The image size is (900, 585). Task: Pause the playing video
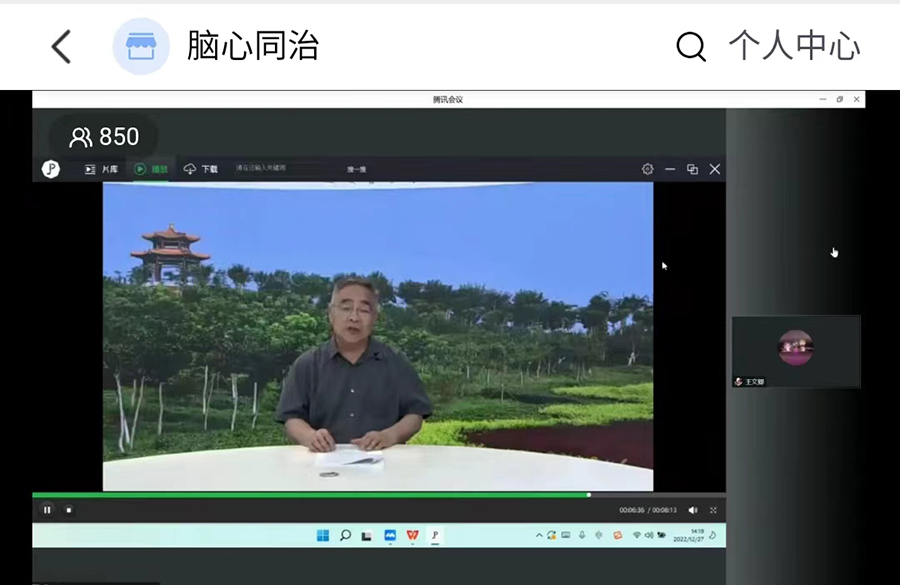point(47,509)
